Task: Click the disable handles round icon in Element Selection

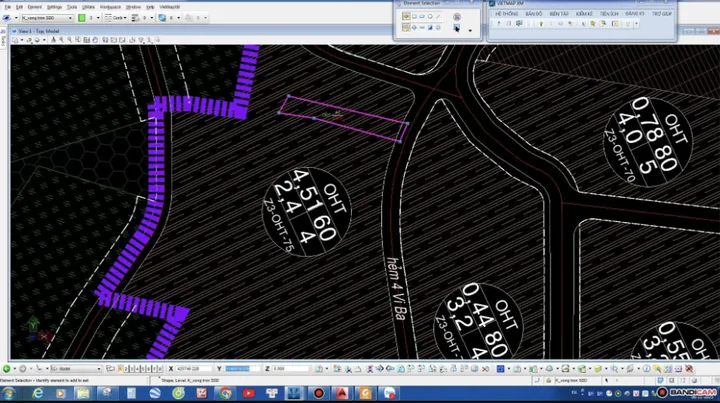Action: (456, 17)
